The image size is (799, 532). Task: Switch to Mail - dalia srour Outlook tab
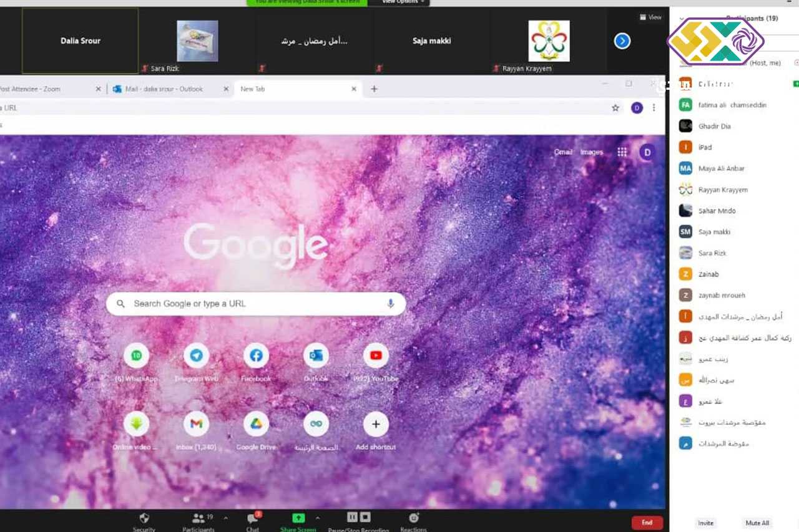point(164,89)
